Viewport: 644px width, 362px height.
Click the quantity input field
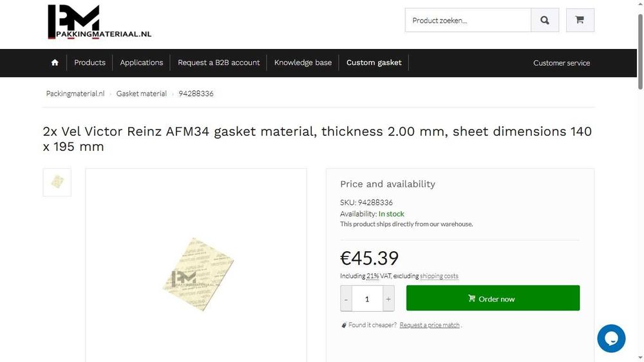pos(367,299)
